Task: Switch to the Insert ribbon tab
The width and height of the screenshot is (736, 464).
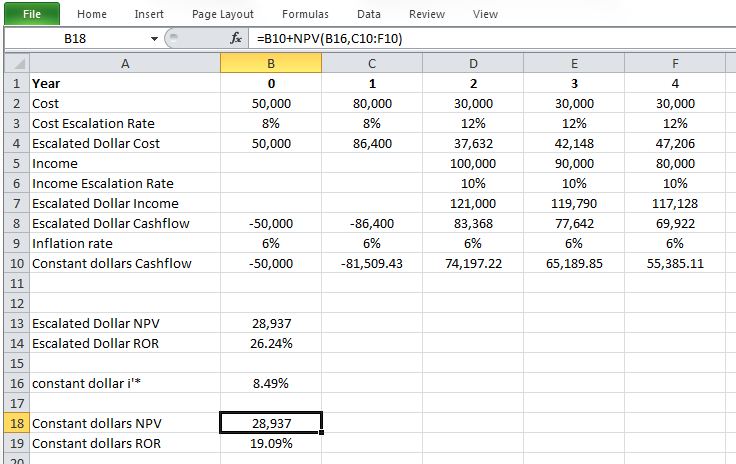Action: coord(149,14)
